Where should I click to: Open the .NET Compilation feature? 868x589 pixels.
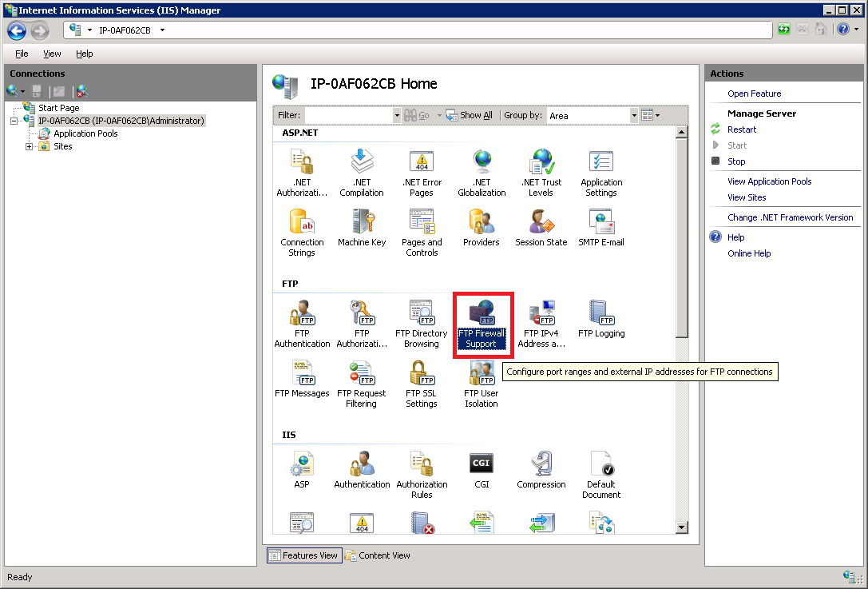click(362, 173)
